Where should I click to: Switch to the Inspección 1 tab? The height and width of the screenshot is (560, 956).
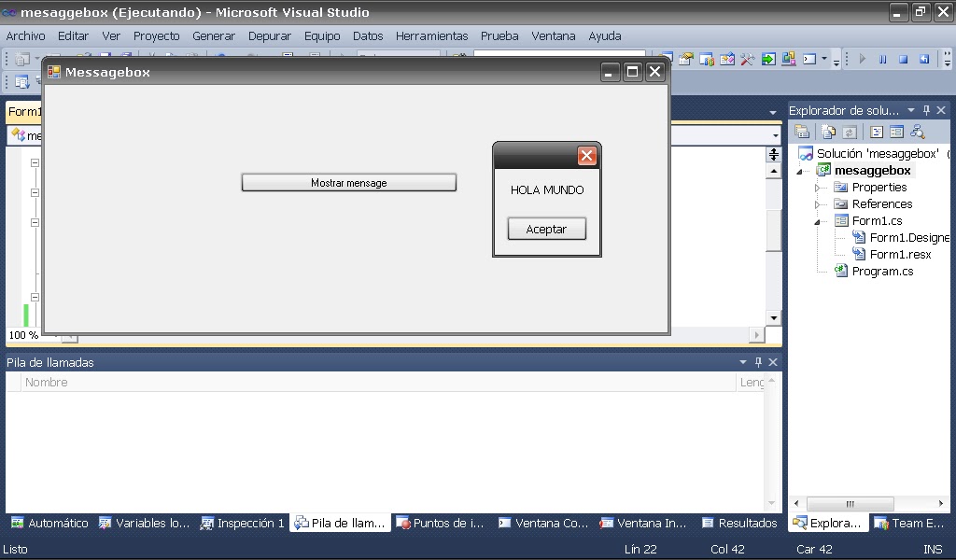point(242,523)
